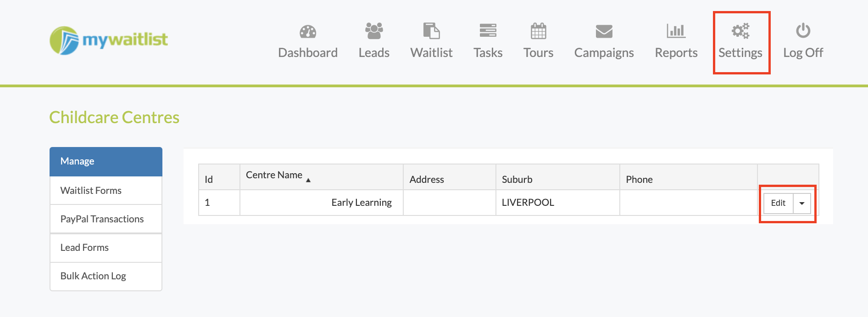Click the Reports bar chart icon
Viewport: 868px width, 317px height.
pyautogui.click(x=676, y=31)
